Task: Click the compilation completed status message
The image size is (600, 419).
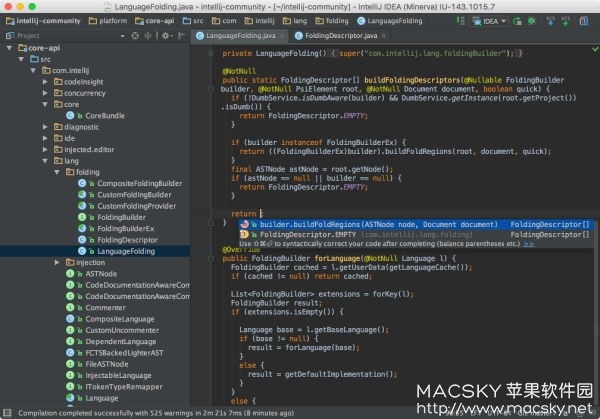Action: click(x=156, y=413)
